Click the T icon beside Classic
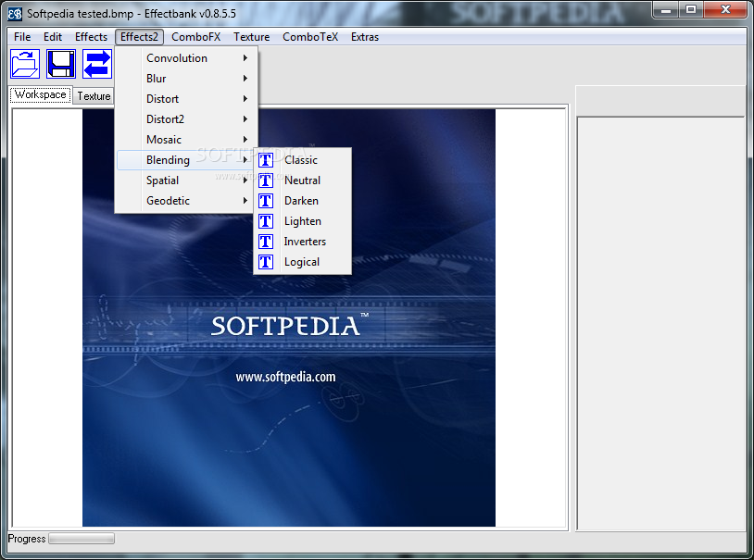The width and height of the screenshot is (754, 560). [266, 160]
